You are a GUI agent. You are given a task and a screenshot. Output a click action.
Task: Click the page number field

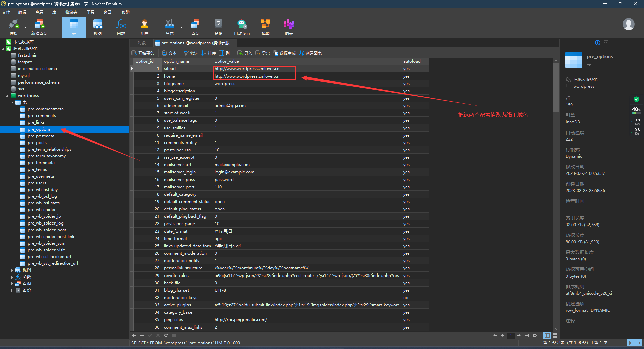pyautogui.click(x=511, y=336)
